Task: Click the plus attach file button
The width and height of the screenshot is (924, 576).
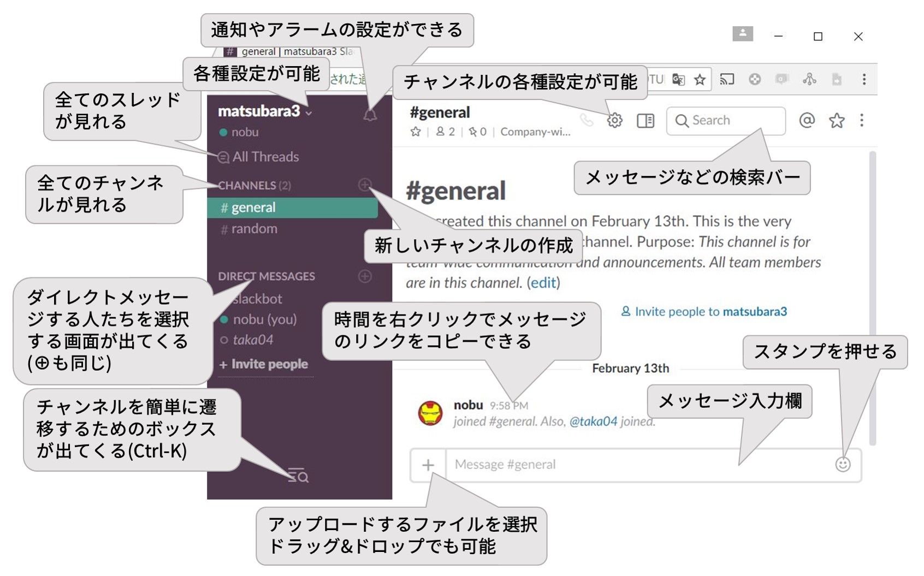Action: coord(428,465)
